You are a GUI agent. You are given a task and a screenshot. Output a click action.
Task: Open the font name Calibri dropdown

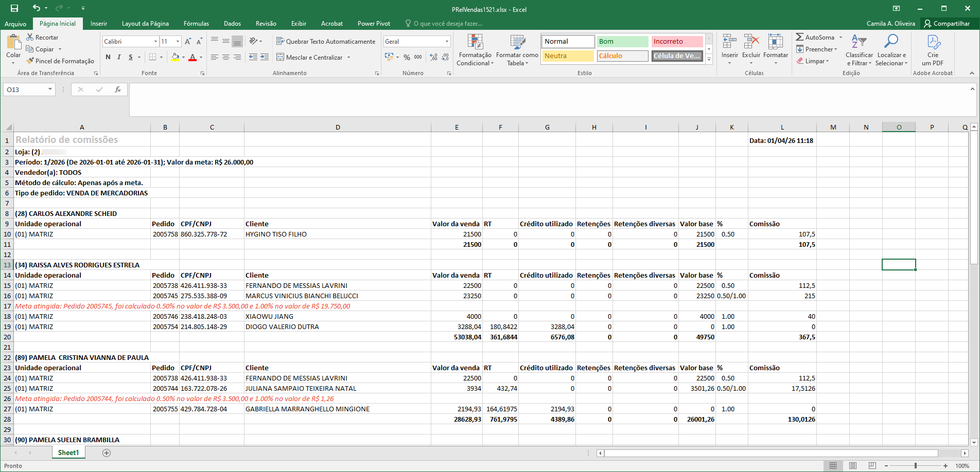(x=155, y=41)
